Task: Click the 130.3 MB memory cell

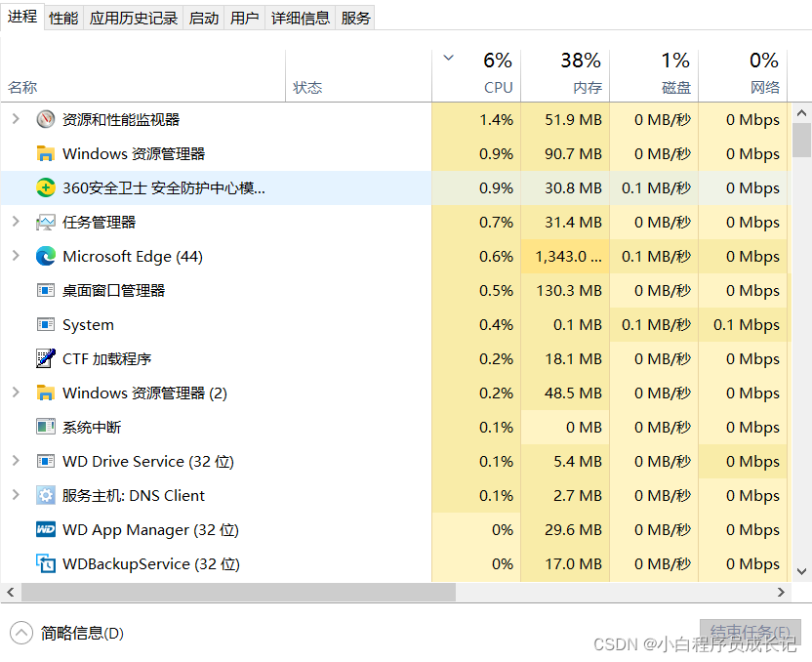Action: pos(565,291)
